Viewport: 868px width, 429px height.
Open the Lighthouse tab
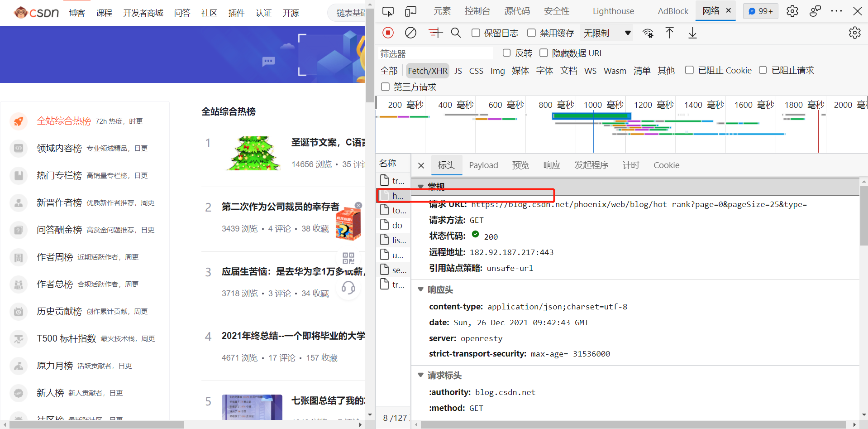pos(613,11)
